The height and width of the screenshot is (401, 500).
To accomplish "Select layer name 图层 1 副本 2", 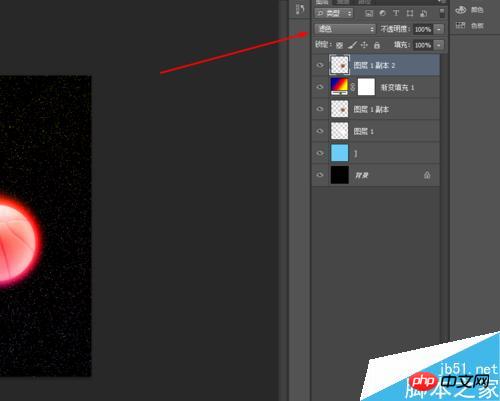I will (374, 65).
